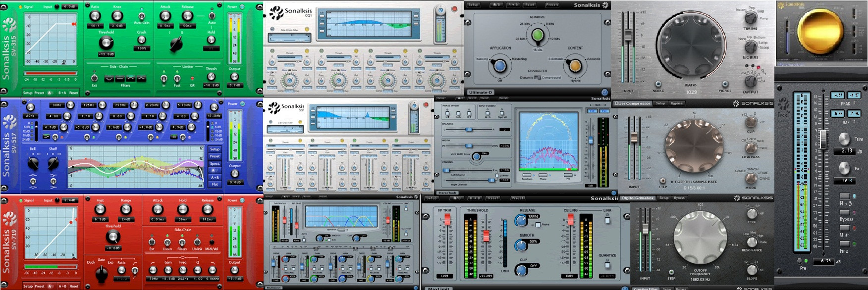Enable the Link checkbox in MaxLimit
The width and height of the screenshot is (868, 290).
click(607, 221)
